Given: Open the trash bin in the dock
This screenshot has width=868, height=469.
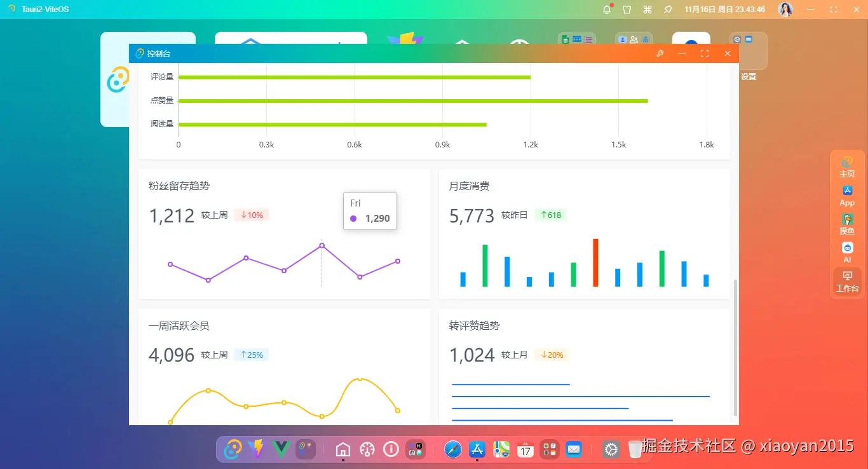Looking at the screenshot, I should 635,450.
